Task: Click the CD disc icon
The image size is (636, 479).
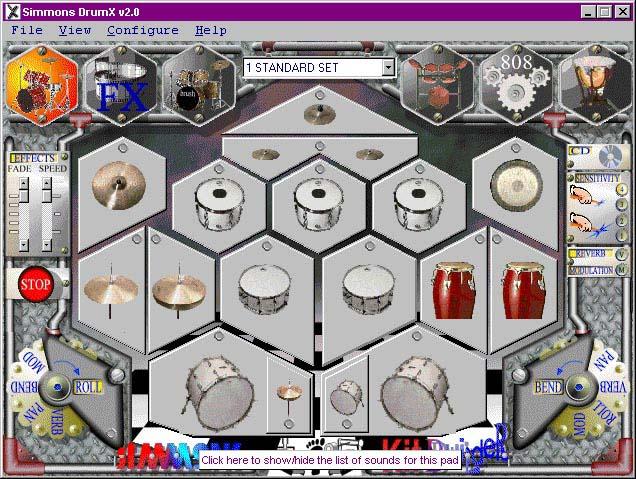Action: (x=608, y=156)
